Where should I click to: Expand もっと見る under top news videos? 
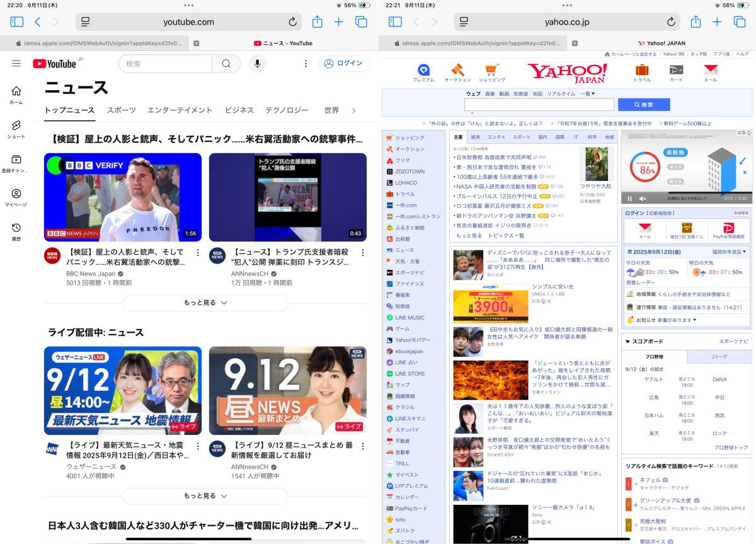(205, 303)
